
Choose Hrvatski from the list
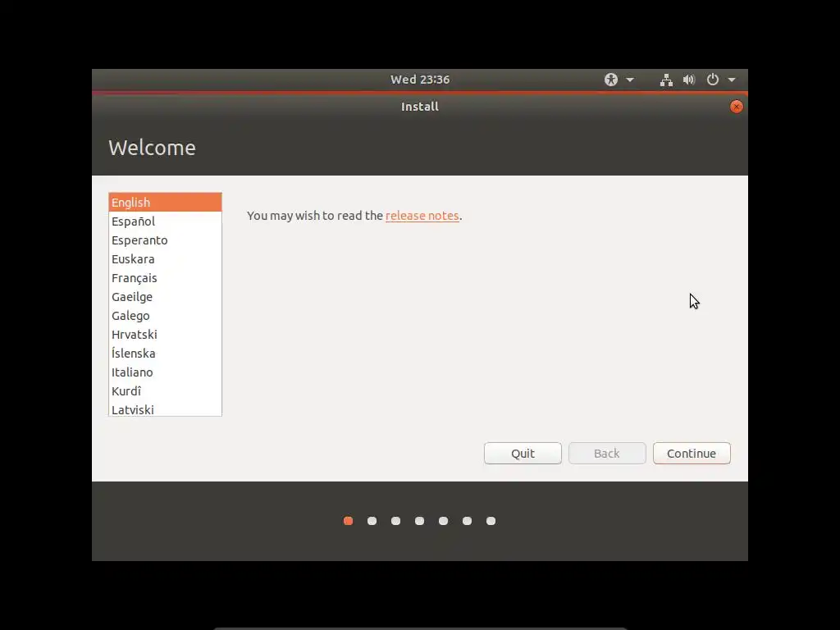(165, 335)
